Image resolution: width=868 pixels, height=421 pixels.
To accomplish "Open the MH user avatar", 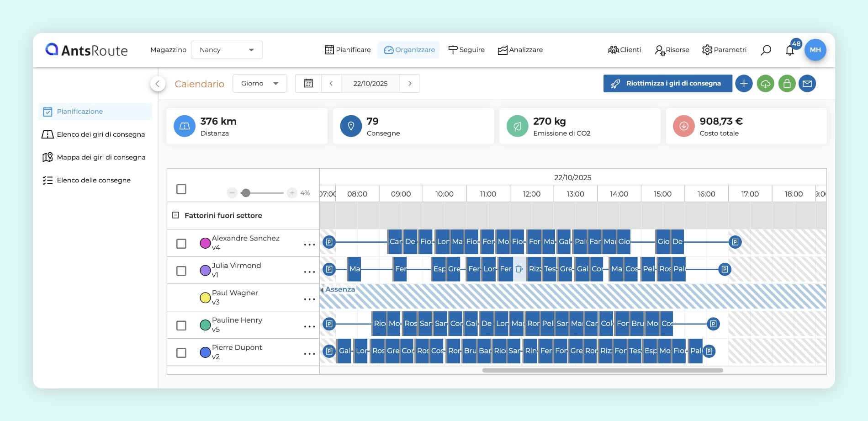I will (x=815, y=50).
